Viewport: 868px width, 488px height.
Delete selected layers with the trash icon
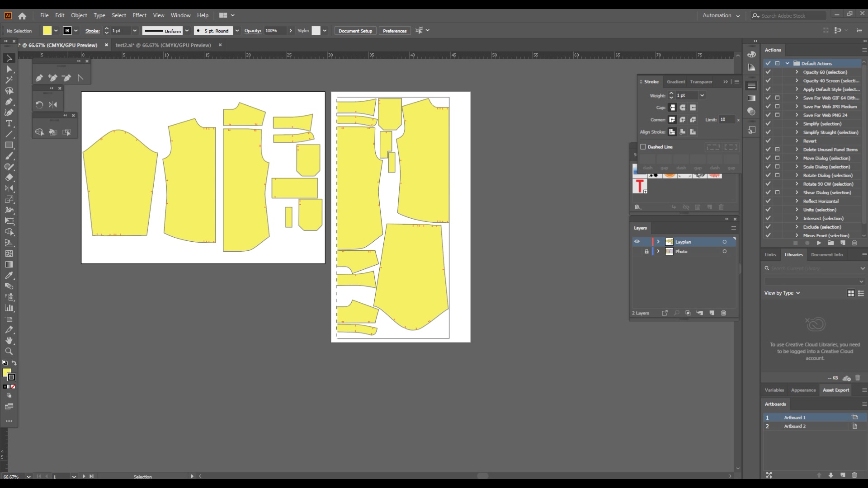(x=724, y=313)
